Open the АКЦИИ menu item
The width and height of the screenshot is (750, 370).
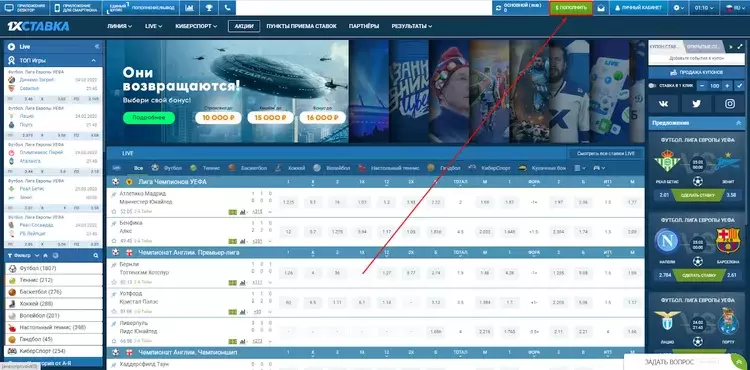point(244,26)
